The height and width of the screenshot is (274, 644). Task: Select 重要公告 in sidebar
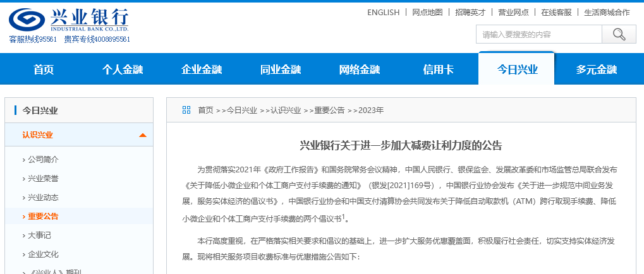[43, 216]
